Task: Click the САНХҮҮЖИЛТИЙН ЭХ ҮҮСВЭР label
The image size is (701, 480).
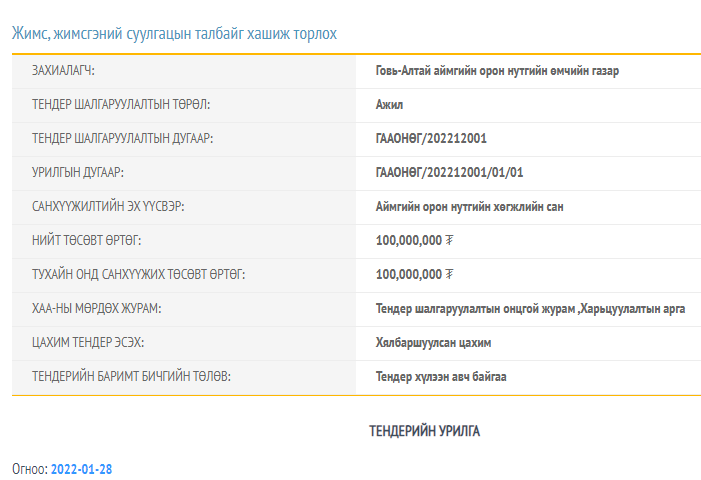Action: (109, 206)
